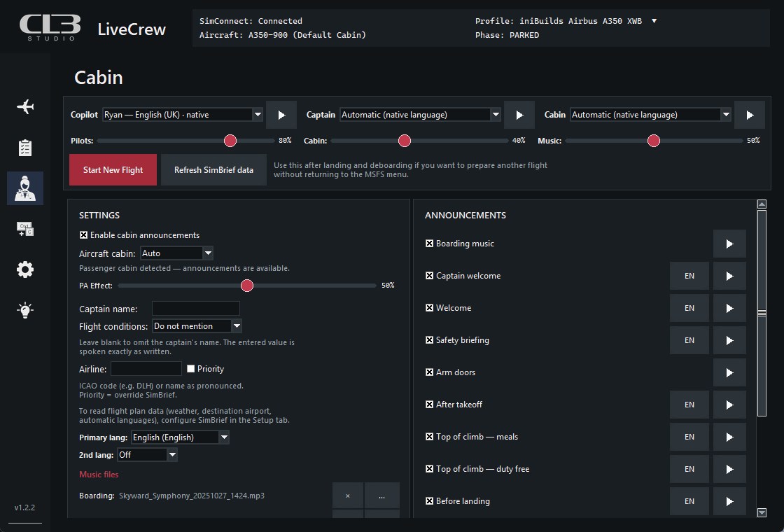The image size is (784, 532).
Task: Uncheck the Boarding music announcement
Action: tap(429, 244)
